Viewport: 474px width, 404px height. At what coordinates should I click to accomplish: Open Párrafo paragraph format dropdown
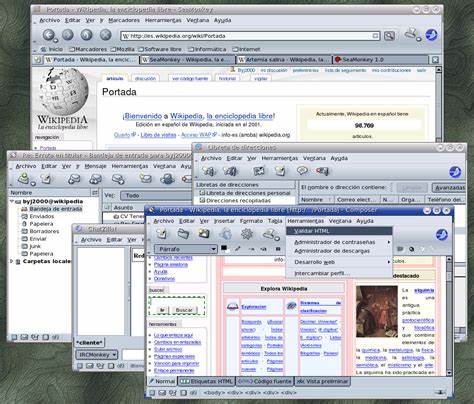click(x=185, y=249)
